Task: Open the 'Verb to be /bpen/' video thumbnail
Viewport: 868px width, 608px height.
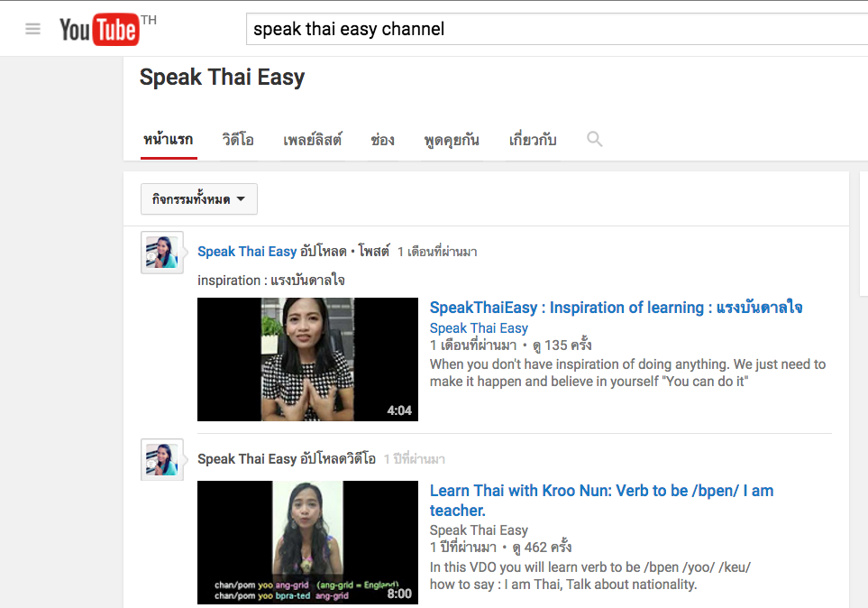Action: coord(307,542)
